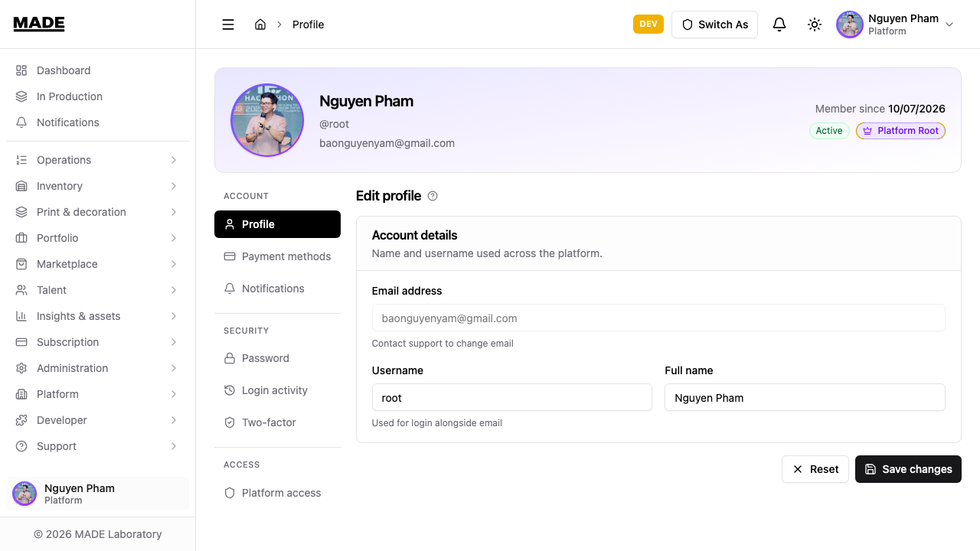Open the Nguyen Pham account dropdown
This screenshot has height=551, width=980.
pos(896,24)
